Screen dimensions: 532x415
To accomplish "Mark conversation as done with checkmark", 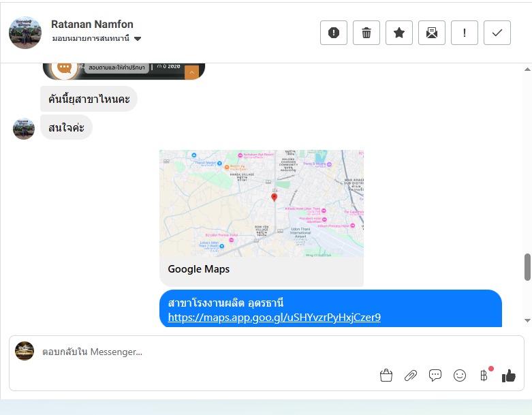I will coord(497,33).
